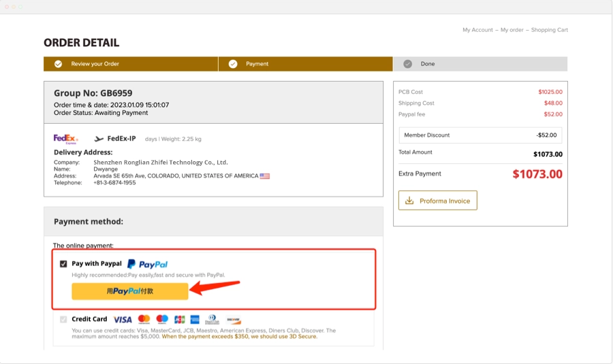The image size is (613, 364).
Task: Enable the Credit Card checkbox
Action: coord(63,319)
